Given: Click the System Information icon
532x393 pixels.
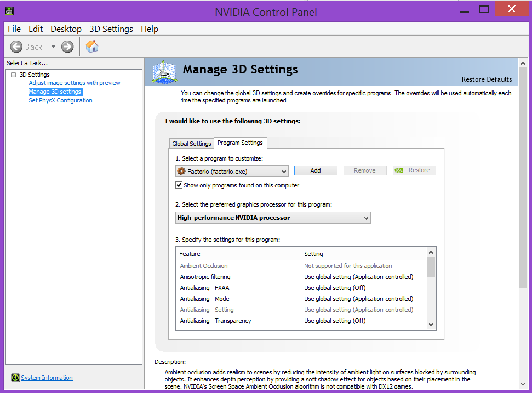Looking at the screenshot, I should 15,378.
